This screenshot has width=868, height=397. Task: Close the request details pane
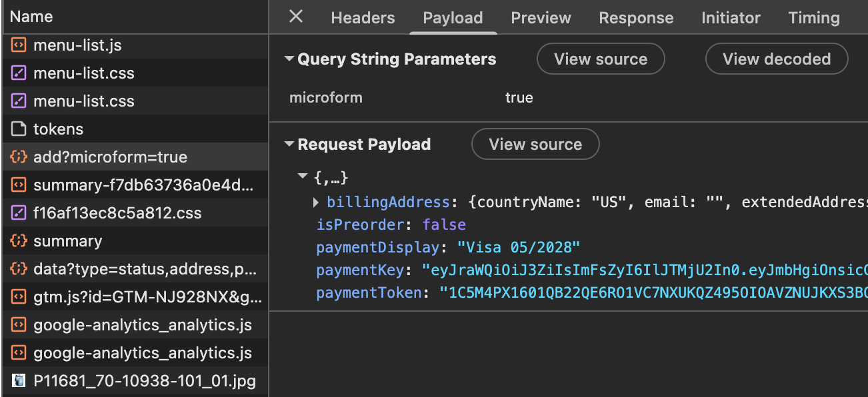pyautogui.click(x=296, y=17)
